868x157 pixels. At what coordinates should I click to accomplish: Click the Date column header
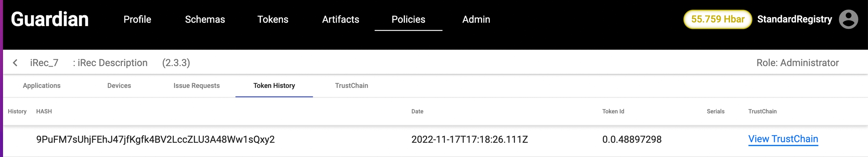(417, 111)
